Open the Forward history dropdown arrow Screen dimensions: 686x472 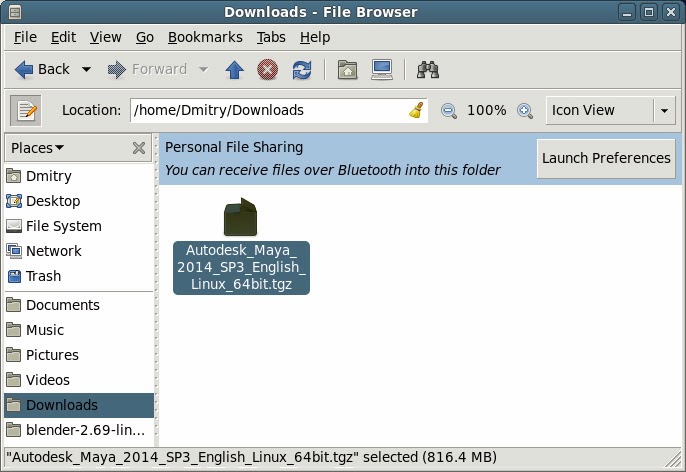click(x=203, y=70)
